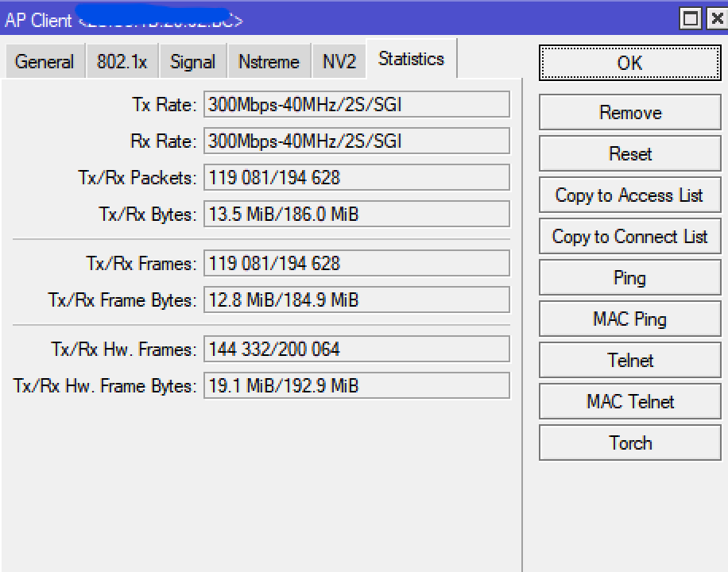Click Copy to Connect List
The height and width of the screenshot is (572, 728).
pyautogui.click(x=630, y=237)
